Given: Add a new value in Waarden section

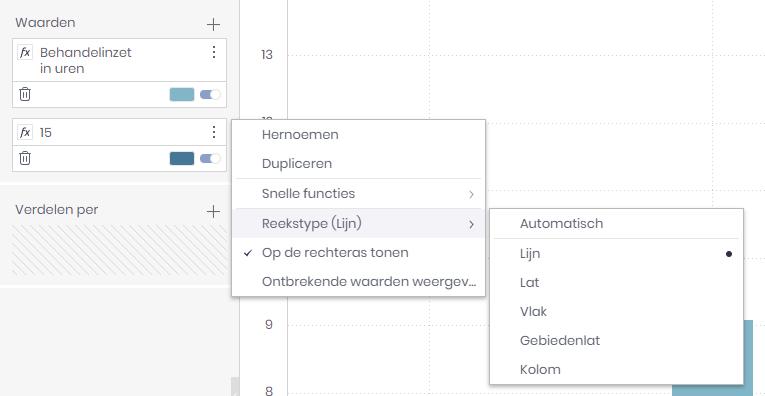Looking at the screenshot, I should [213, 24].
